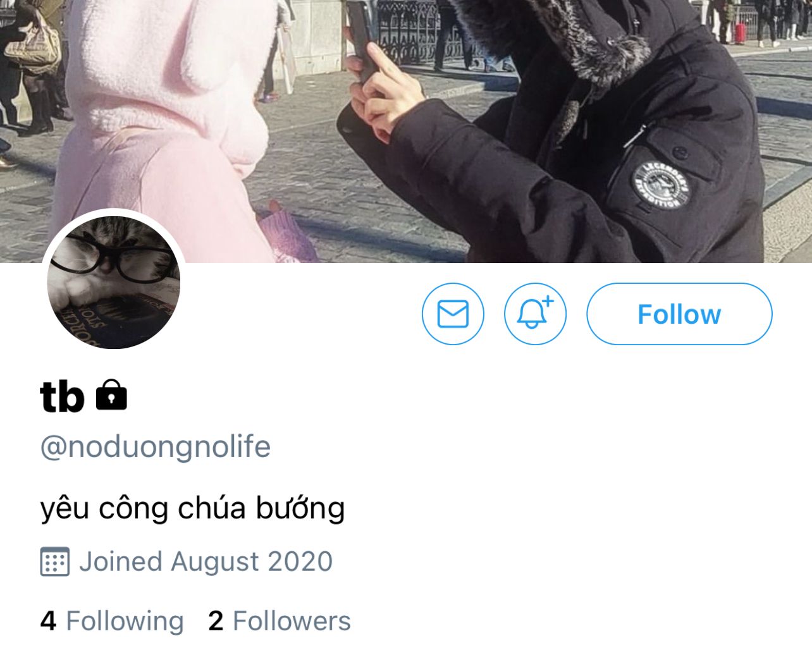Screen dimensions: 812x655
Task: Open the 2 Followers list
Action: [x=280, y=621]
